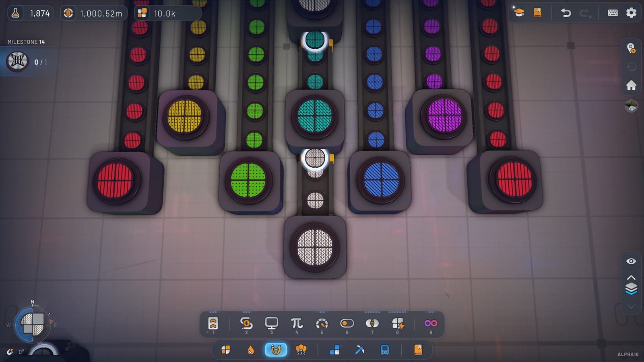644x362 pixels.
Task: Add a map marker pin
Action: pyautogui.click(x=631, y=48)
